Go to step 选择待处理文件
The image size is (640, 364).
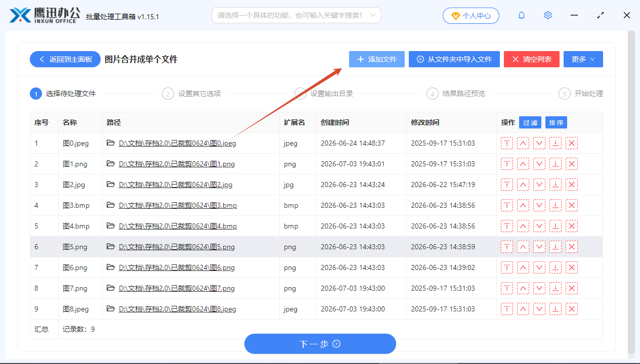tap(63, 94)
